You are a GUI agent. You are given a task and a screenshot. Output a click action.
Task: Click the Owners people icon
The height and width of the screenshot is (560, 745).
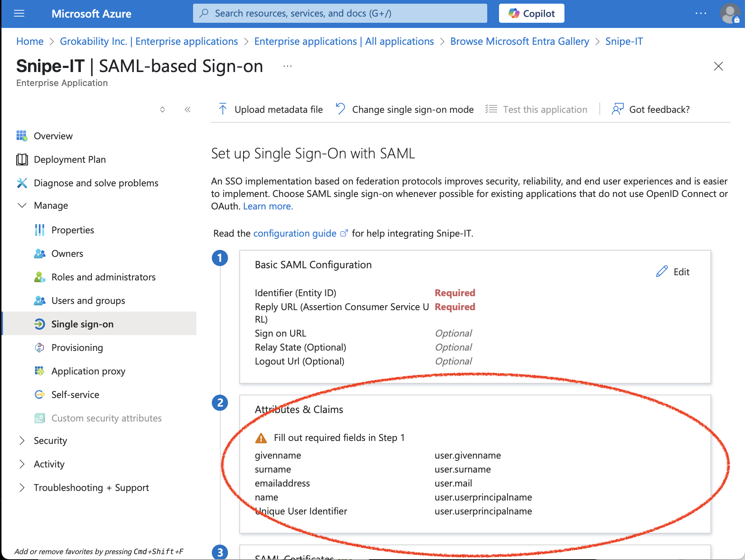point(40,254)
